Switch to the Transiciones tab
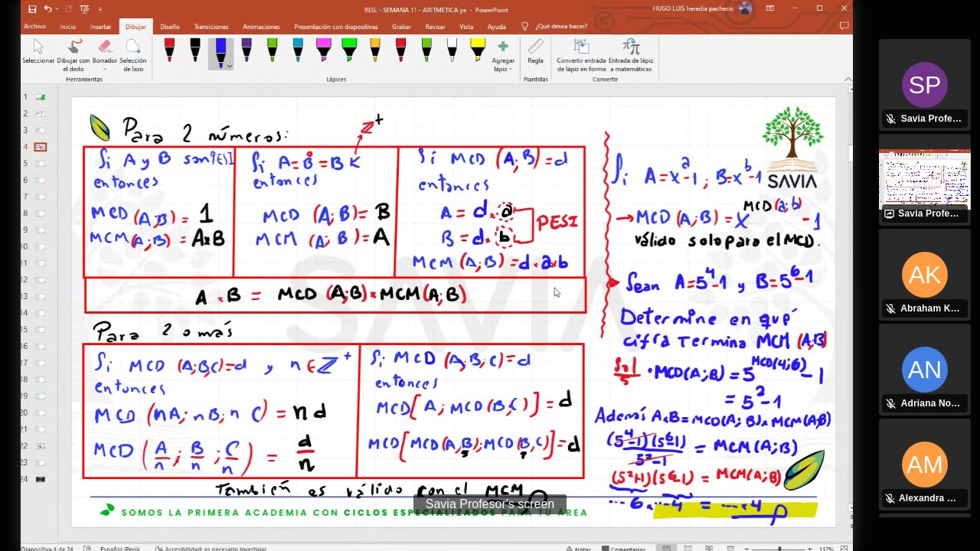980x551 pixels. [211, 26]
